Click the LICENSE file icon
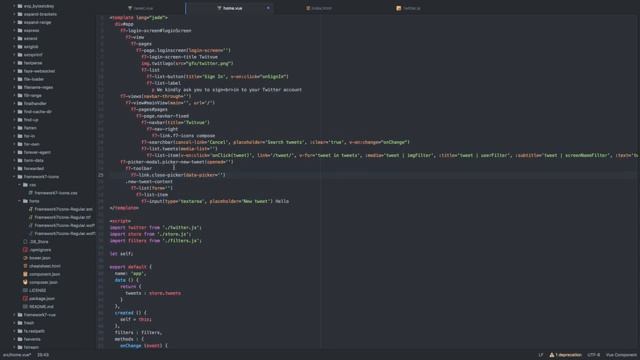The image size is (640, 360). (25, 290)
